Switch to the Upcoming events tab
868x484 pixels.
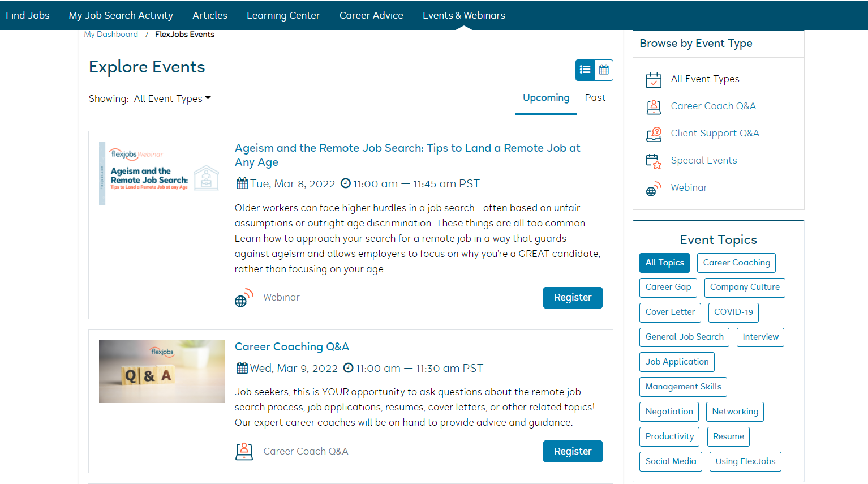tap(546, 98)
